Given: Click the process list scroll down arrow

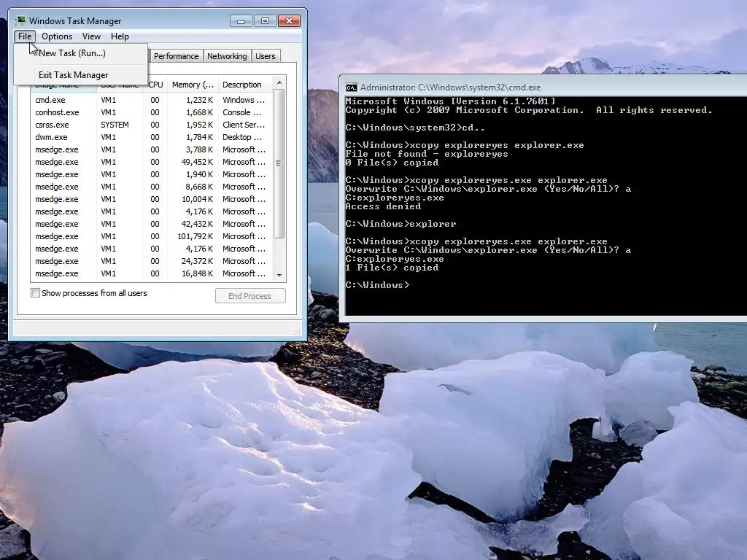Looking at the screenshot, I should click(279, 275).
